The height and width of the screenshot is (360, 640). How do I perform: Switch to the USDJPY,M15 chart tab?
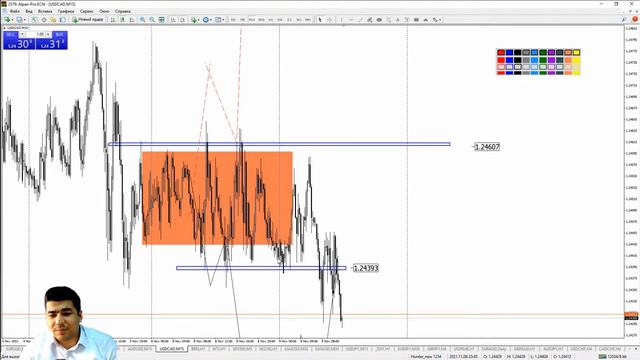point(357,349)
